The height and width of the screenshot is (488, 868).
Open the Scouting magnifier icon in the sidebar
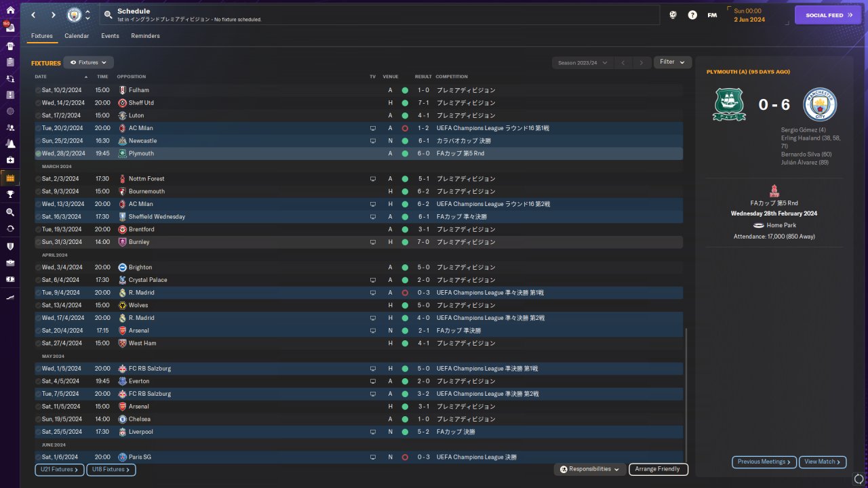pyautogui.click(x=10, y=212)
